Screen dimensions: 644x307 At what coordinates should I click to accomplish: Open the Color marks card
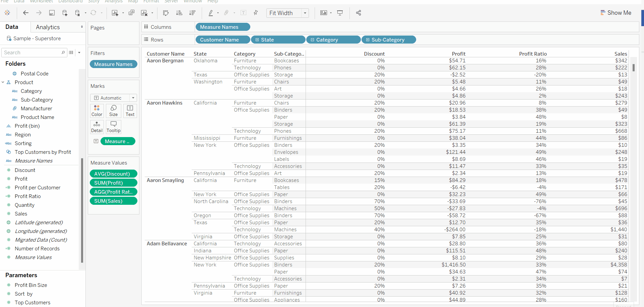coord(97,111)
